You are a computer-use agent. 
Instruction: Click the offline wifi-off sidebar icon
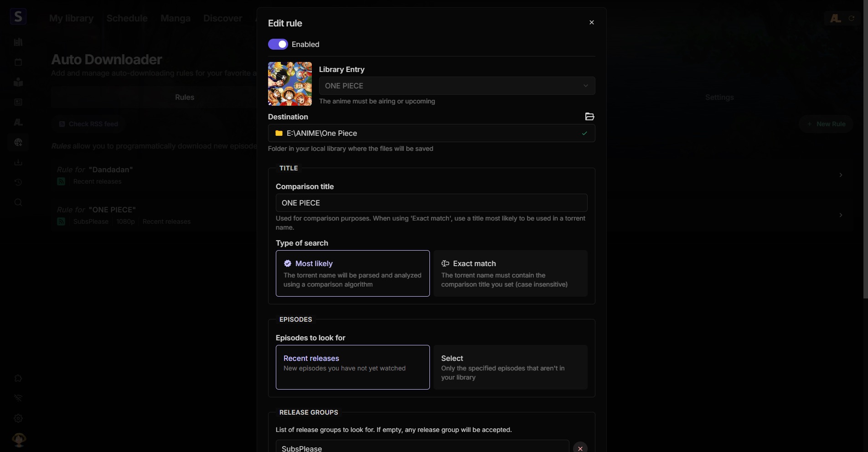[18, 398]
